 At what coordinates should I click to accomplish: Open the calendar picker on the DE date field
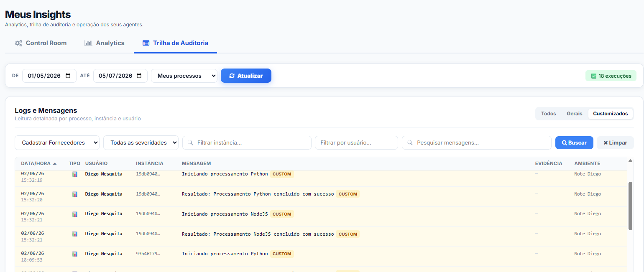68,76
